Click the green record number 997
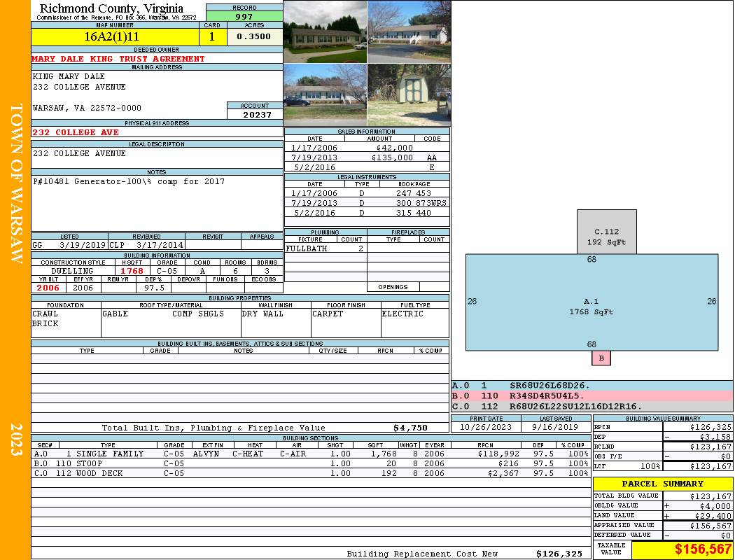The height and width of the screenshot is (560, 735). tap(244, 17)
